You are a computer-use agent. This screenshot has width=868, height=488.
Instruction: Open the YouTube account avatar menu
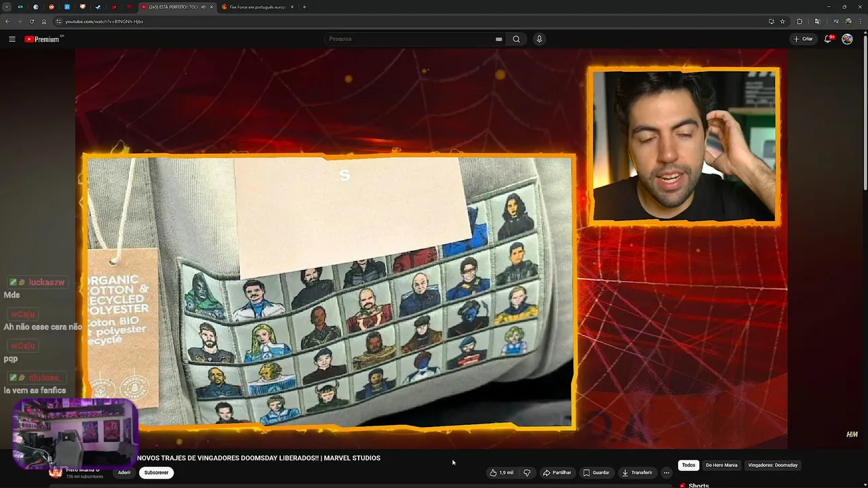[847, 39]
